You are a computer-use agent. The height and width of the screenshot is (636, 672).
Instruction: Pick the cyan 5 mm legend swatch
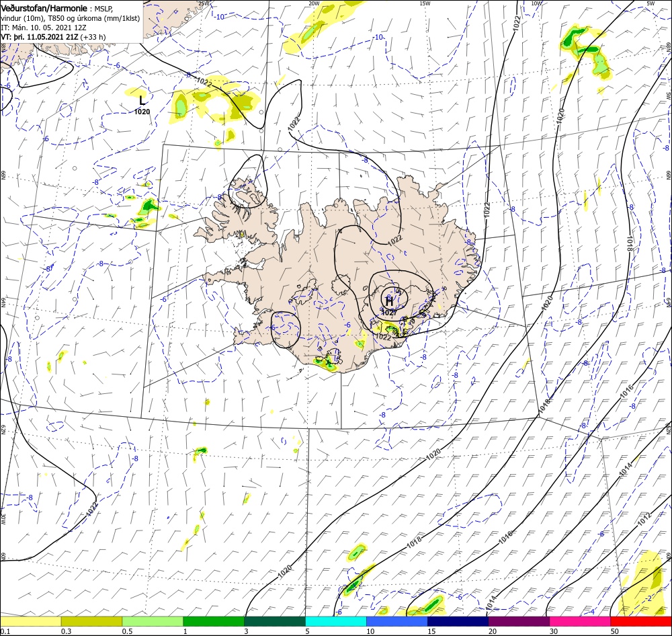click(336, 621)
